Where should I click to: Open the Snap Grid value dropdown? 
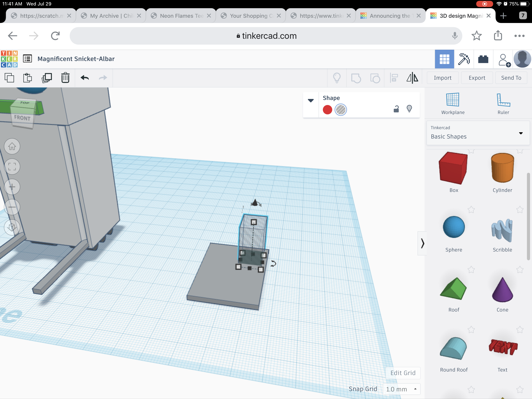(401, 389)
